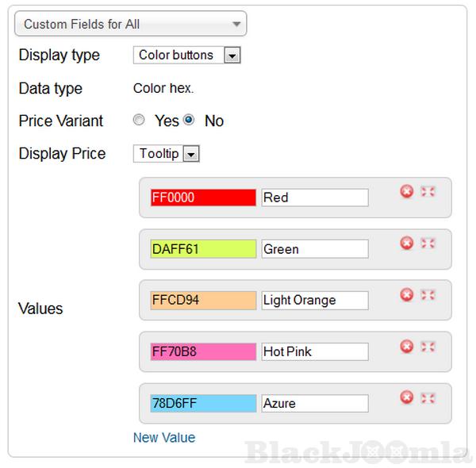Viewport: 476px width, 468px height.
Task: Open the DAFF61 green color picker field
Action: (x=203, y=249)
